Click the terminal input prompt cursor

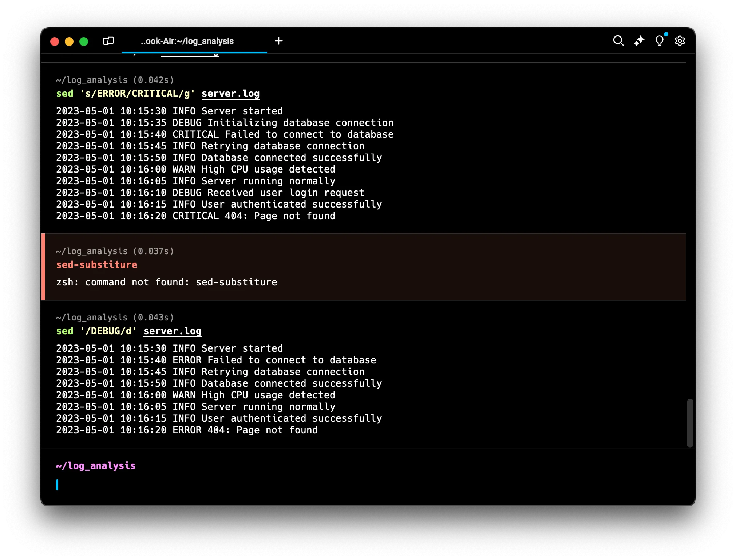(58, 485)
